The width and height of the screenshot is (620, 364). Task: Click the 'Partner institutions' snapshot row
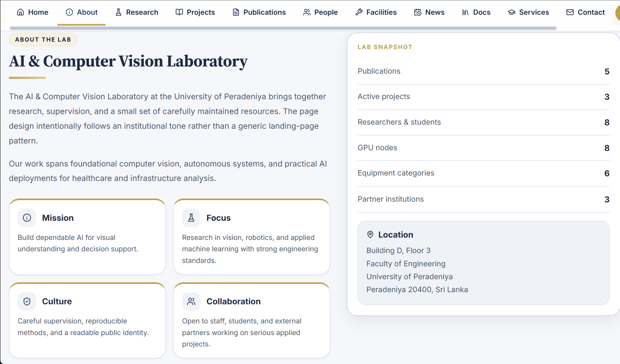483,199
